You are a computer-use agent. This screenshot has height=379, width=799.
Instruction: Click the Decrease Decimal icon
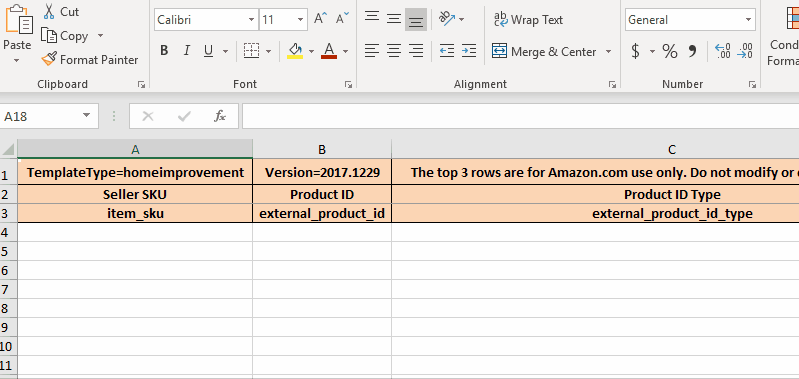[x=745, y=51]
